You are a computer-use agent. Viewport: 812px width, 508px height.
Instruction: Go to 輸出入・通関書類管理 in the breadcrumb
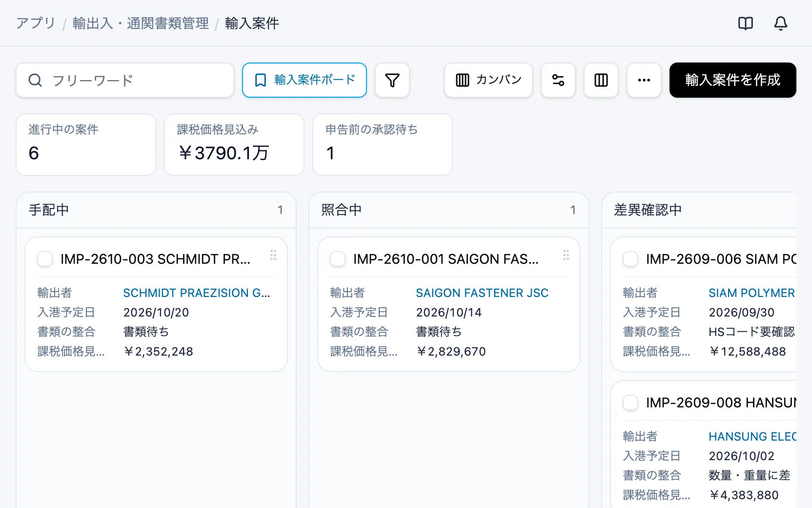coord(141,23)
